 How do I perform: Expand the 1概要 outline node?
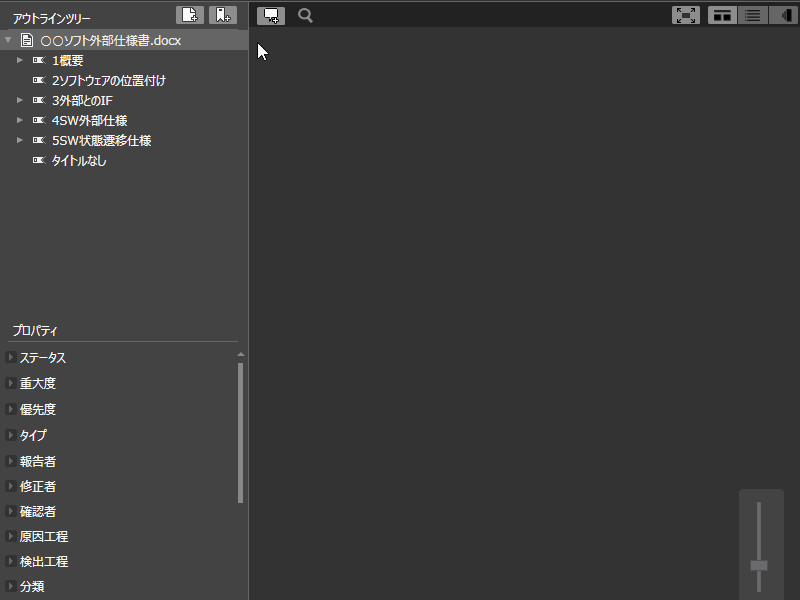coord(19,61)
